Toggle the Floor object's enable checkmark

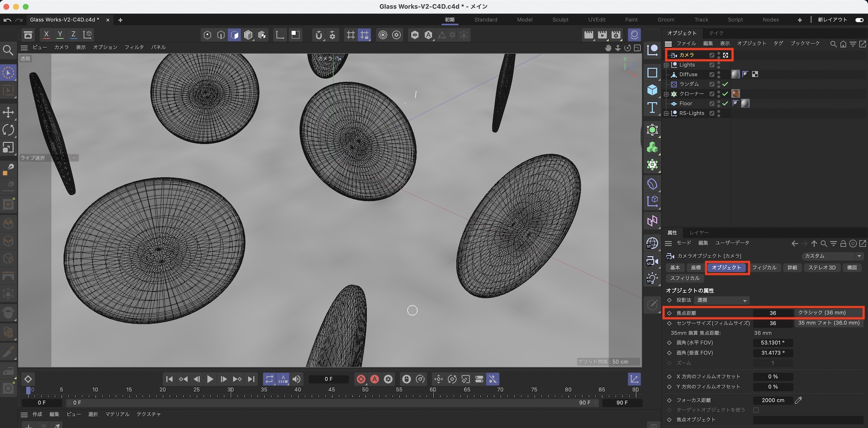(x=725, y=104)
